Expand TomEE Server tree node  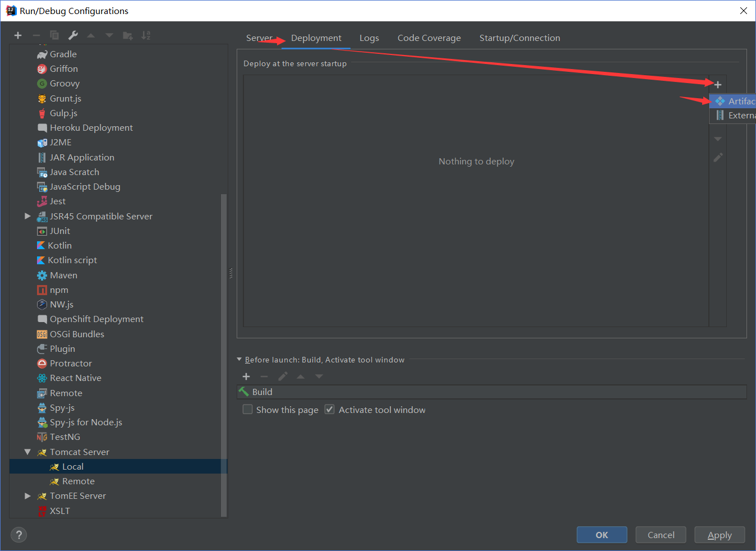[27, 496]
